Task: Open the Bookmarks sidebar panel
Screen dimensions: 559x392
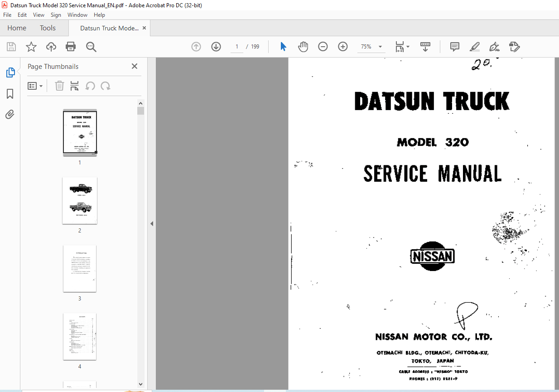Action: [x=10, y=94]
